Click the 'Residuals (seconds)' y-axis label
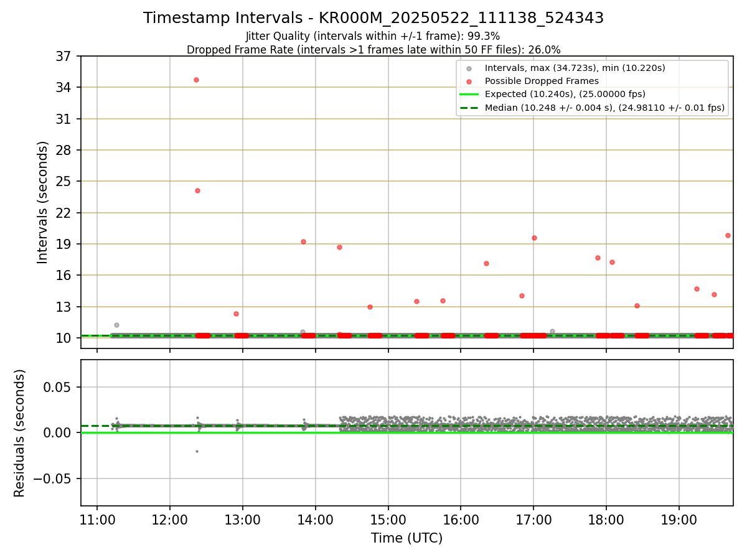 point(20,433)
